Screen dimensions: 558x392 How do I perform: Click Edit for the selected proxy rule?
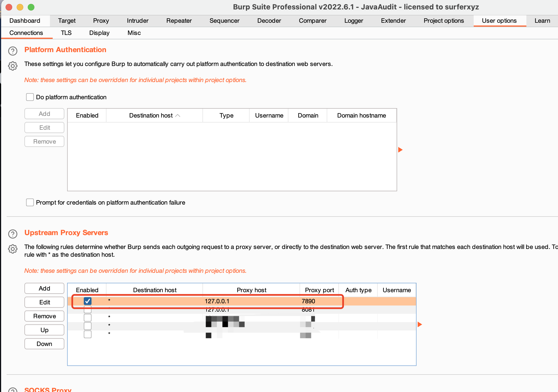click(x=44, y=302)
